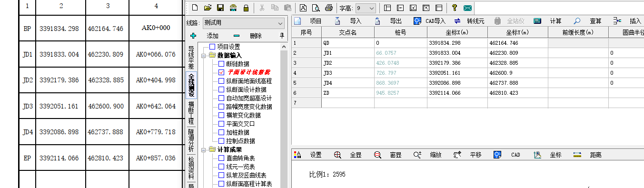The width and height of the screenshot is (644, 188).
Task: Click the first window layout icon
Action: point(387,8)
